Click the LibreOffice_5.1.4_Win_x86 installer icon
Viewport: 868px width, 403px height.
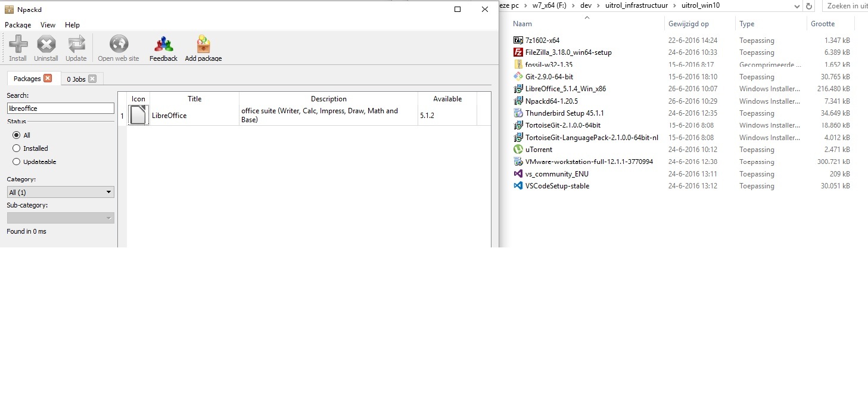point(518,89)
